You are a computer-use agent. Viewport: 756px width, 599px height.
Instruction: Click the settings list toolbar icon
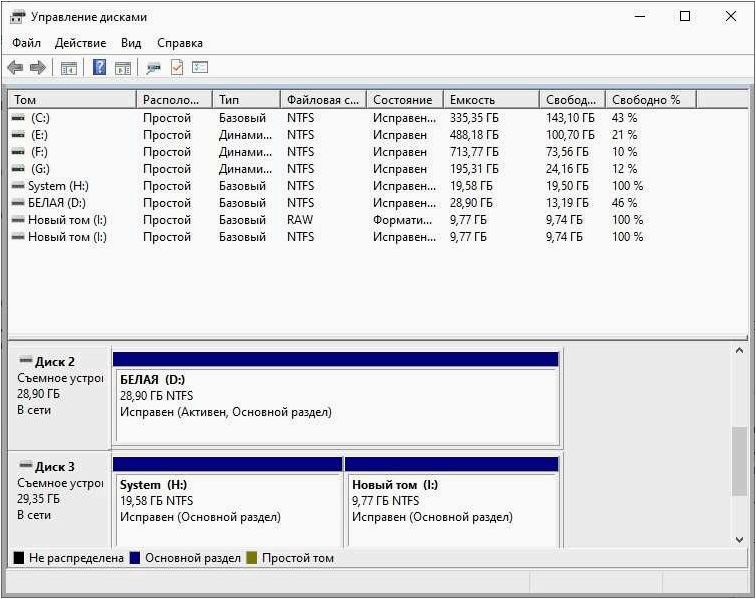point(200,67)
